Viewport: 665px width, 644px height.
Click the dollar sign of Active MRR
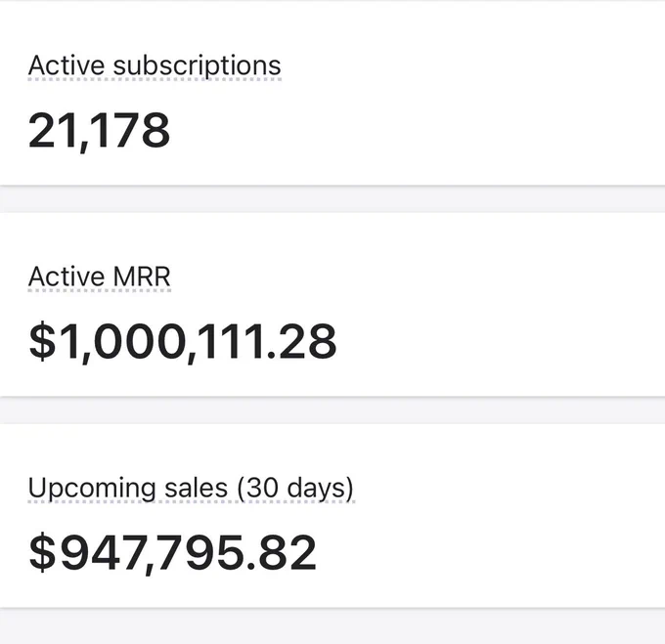click(x=42, y=341)
